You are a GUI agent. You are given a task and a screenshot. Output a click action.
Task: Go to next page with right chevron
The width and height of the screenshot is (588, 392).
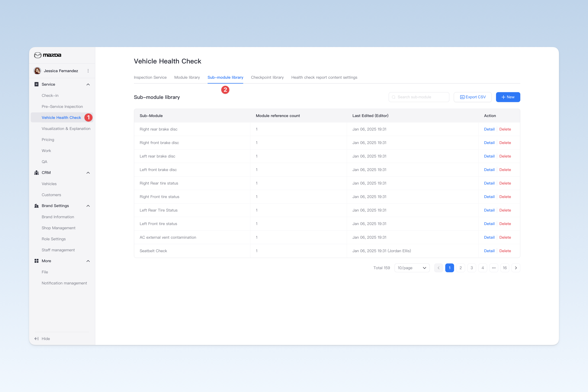pyautogui.click(x=516, y=268)
